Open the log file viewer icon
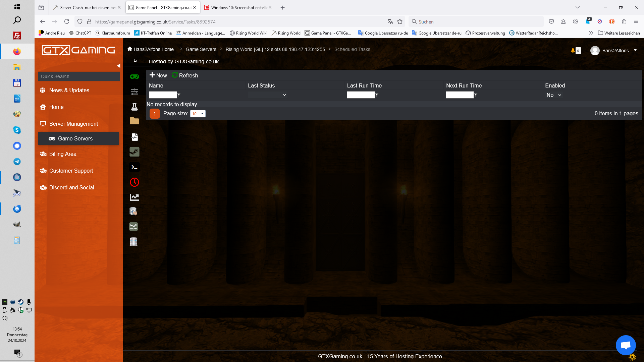Screen dimensions: 644x362 pos(135,137)
